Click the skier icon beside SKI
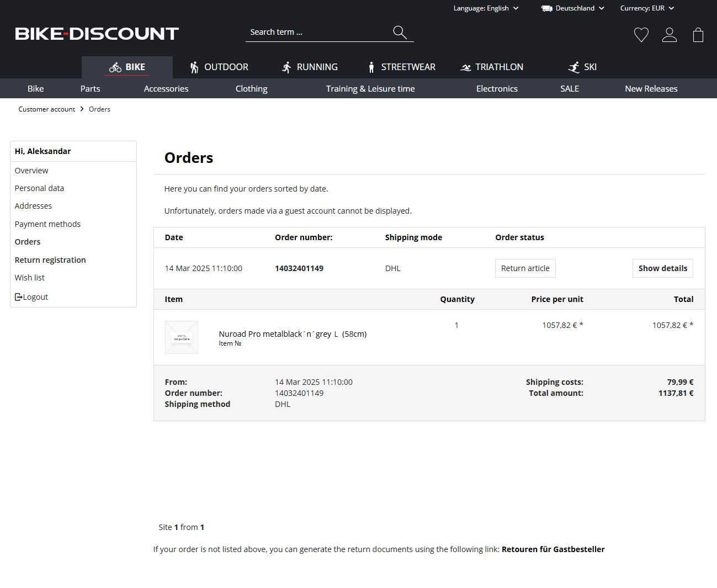The height and width of the screenshot is (588, 717). 574,67
